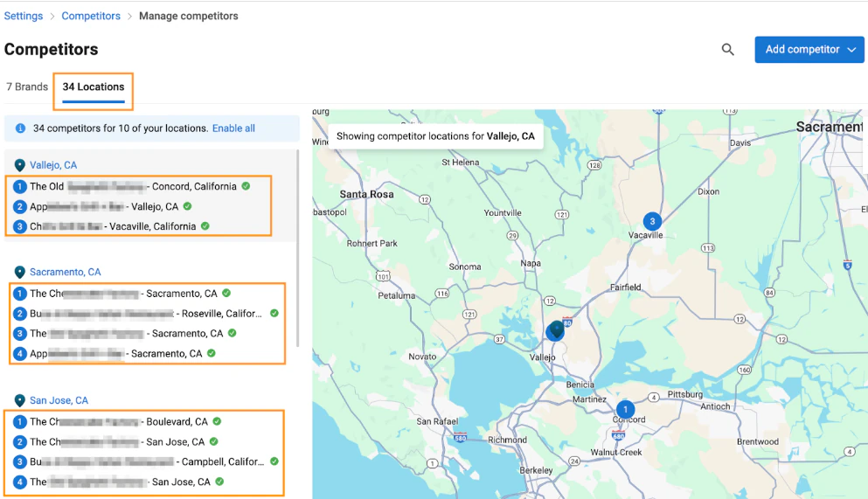Click the Napa label on map

pos(531,263)
